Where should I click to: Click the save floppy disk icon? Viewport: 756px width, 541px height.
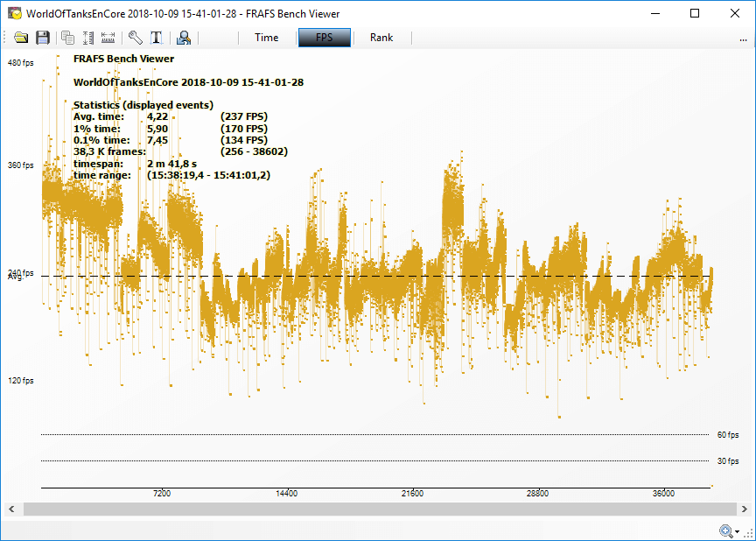click(42, 38)
